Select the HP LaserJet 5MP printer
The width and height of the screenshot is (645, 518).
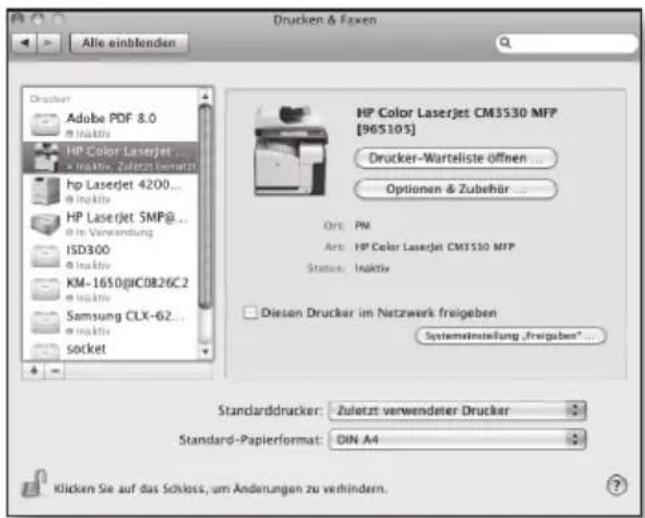coord(110,223)
